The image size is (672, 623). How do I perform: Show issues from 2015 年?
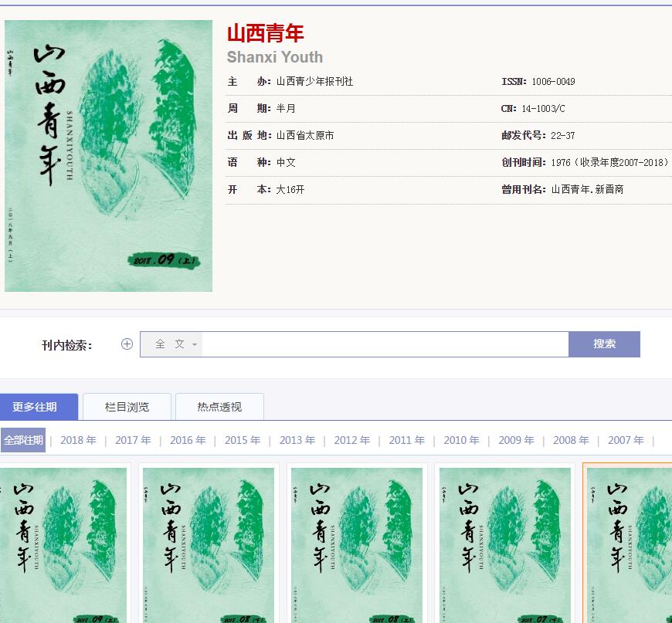click(x=243, y=440)
